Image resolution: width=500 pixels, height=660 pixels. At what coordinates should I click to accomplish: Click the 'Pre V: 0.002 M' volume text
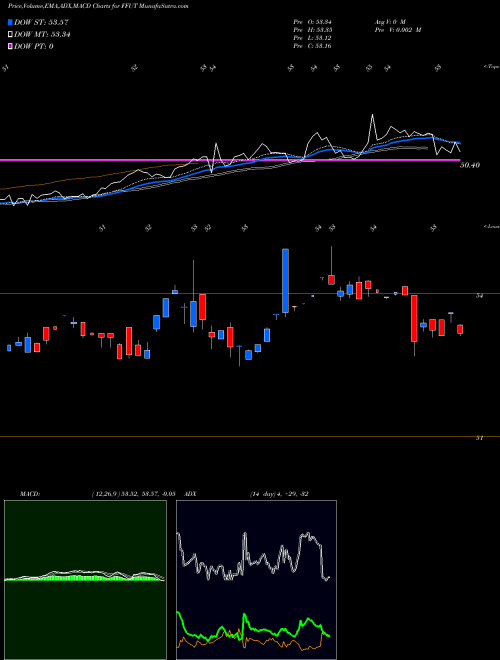[x=398, y=30]
